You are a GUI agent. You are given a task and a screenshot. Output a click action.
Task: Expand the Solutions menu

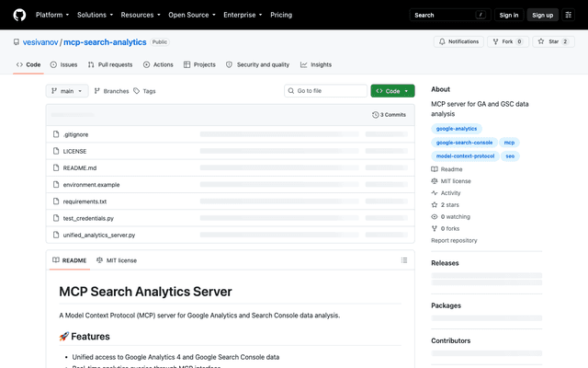pos(95,15)
